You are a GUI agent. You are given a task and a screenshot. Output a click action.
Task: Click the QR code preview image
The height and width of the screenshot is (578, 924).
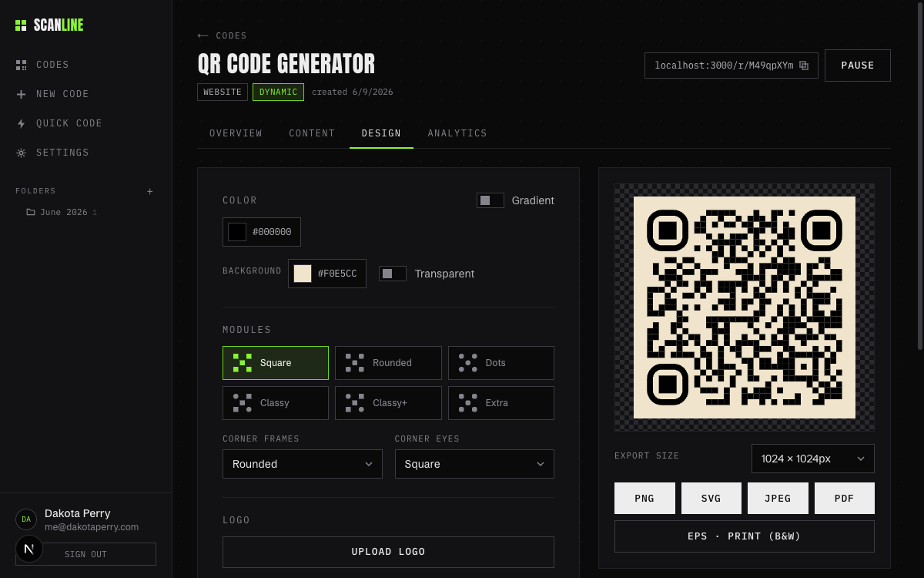tap(745, 307)
